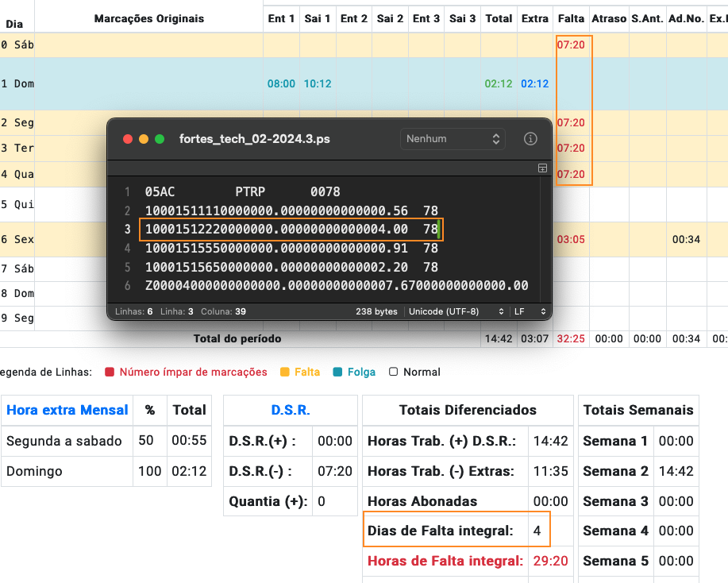This screenshot has height=583, width=728.
Task: Select the S.Ant. column header
Action: (647, 18)
